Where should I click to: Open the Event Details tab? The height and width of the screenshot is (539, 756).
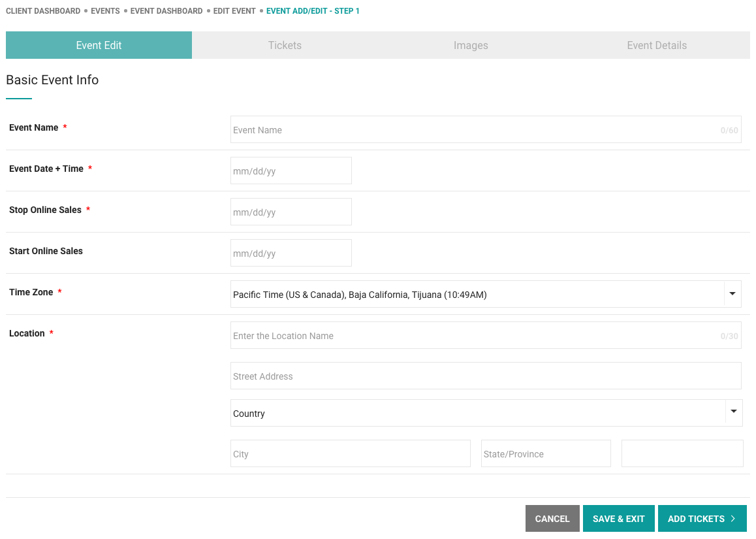[x=657, y=45]
